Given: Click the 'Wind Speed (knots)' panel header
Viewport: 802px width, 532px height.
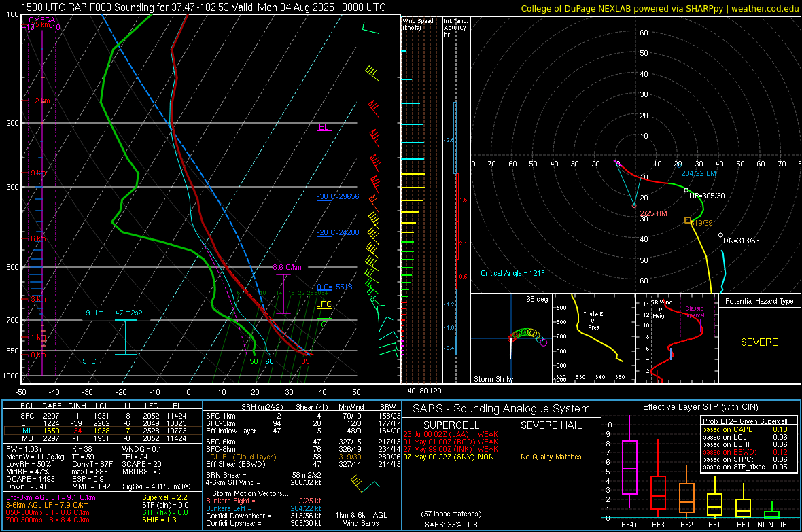Looking at the screenshot, I should click(418, 24).
